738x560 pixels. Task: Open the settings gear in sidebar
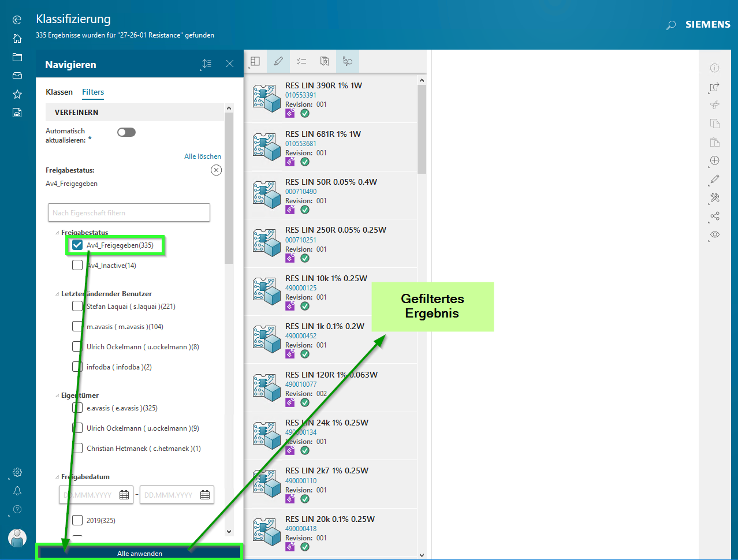[17, 472]
